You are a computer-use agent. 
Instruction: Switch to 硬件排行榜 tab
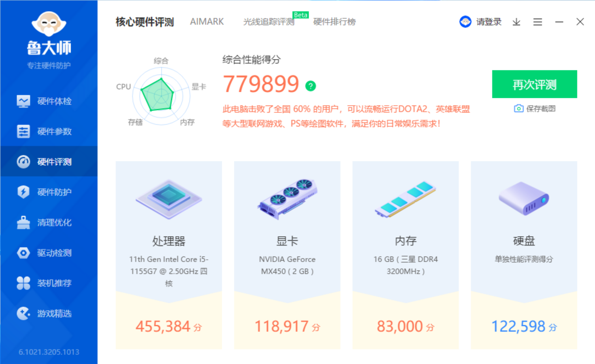point(334,22)
